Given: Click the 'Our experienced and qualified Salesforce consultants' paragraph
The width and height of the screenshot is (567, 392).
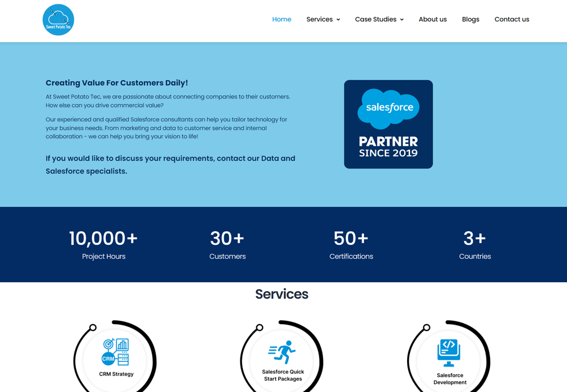Looking at the screenshot, I should tap(166, 128).
